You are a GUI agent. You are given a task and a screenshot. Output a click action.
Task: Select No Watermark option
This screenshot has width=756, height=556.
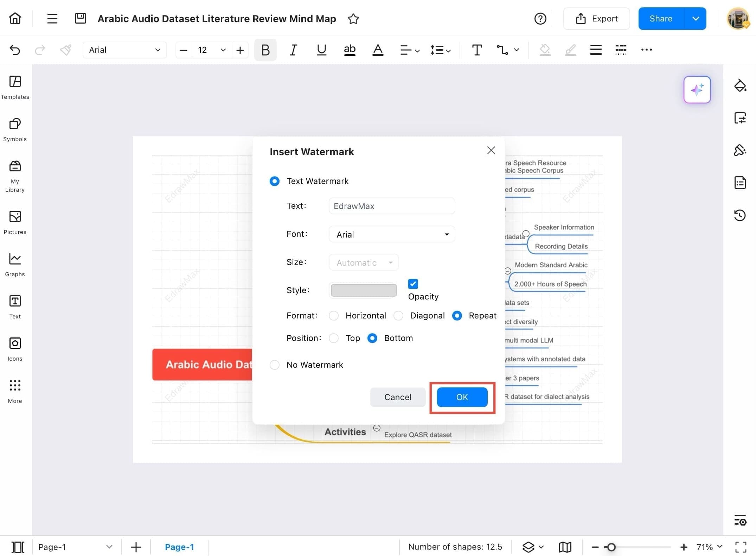coord(275,365)
